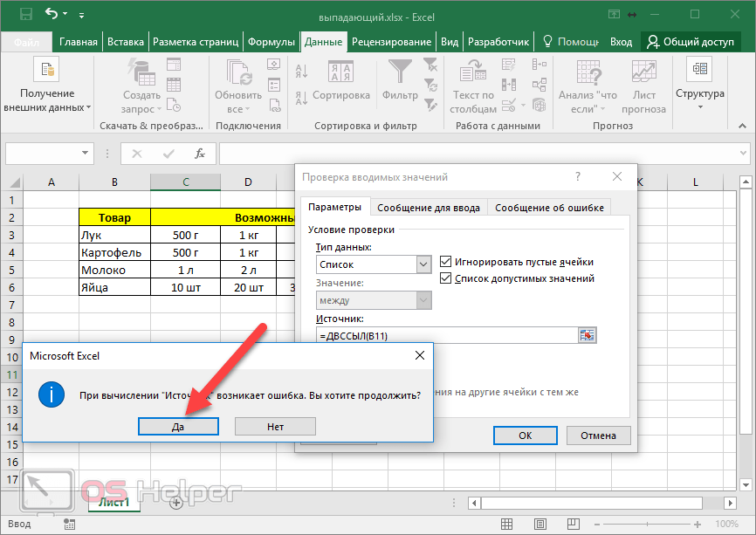The height and width of the screenshot is (535, 756).
Task: Click the Insert Function fx icon
Action: click(200, 154)
